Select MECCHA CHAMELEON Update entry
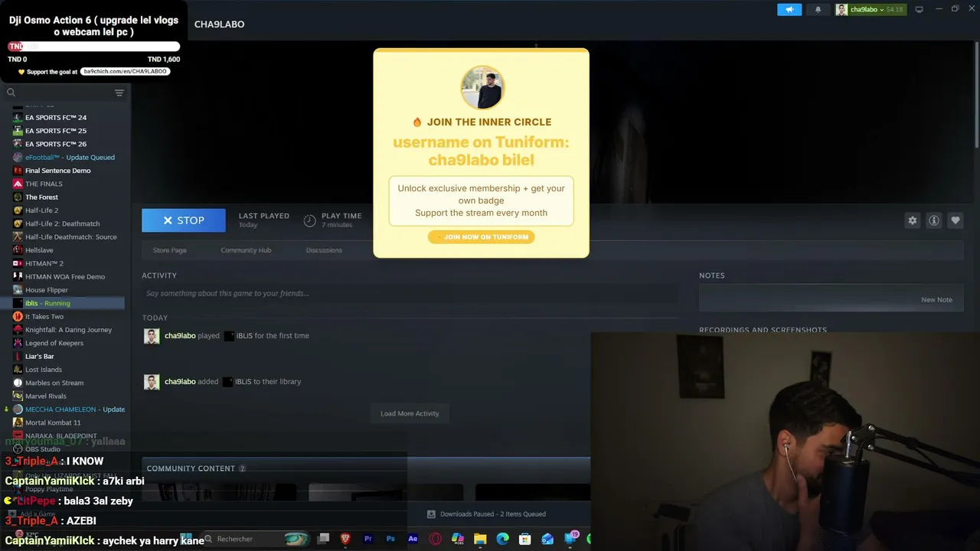Viewport: 980px width, 551px height. pos(74,409)
